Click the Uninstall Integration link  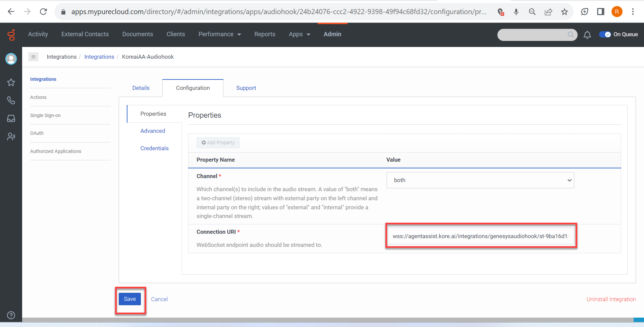[x=611, y=299]
